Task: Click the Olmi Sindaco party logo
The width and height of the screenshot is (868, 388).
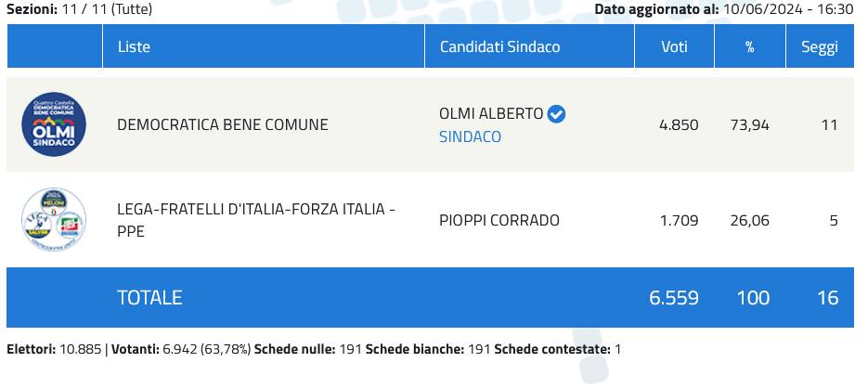Action: tap(54, 124)
